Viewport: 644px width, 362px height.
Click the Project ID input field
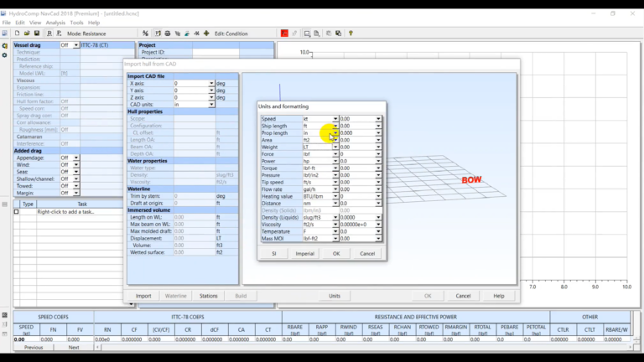[216, 53]
